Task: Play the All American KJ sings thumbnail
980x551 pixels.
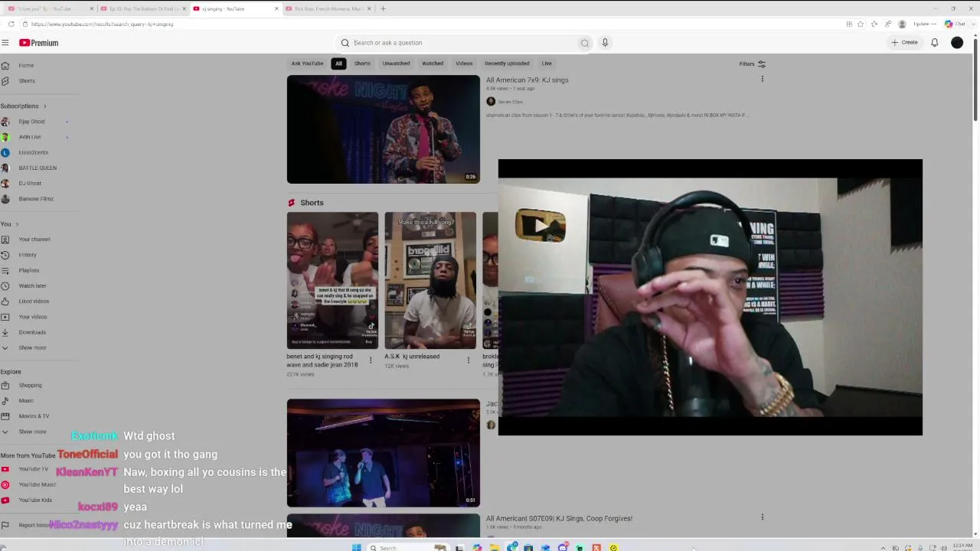Action: (x=384, y=129)
